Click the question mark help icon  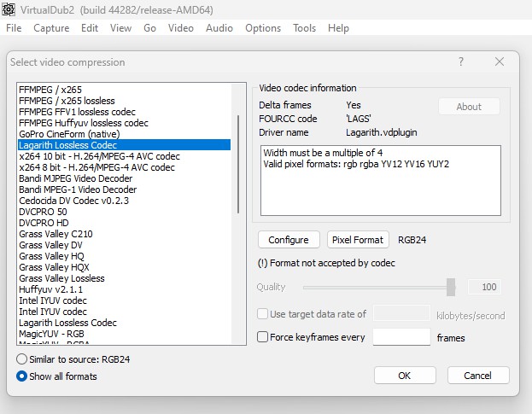[x=461, y=61]
